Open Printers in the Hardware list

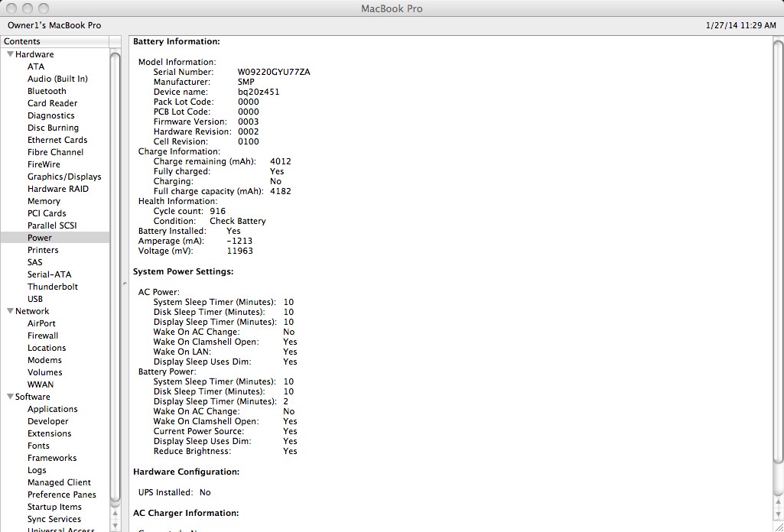click(x=43, y=250)
